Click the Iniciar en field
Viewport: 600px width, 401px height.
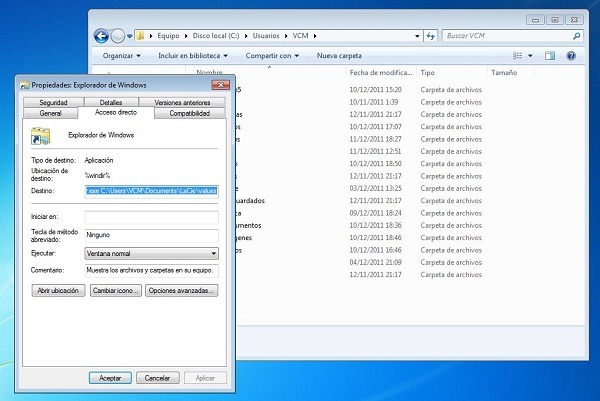tap(152, 217)
